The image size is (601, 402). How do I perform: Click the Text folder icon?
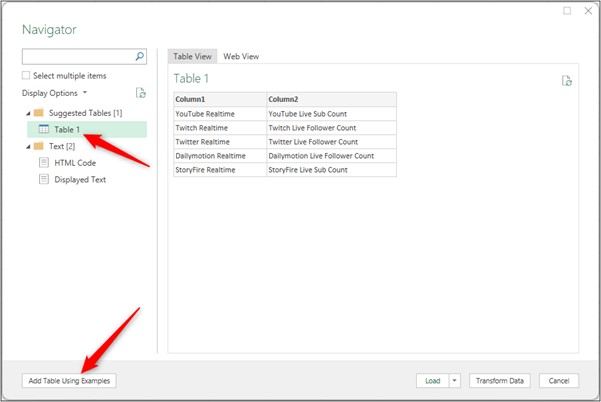pos(38,146)
